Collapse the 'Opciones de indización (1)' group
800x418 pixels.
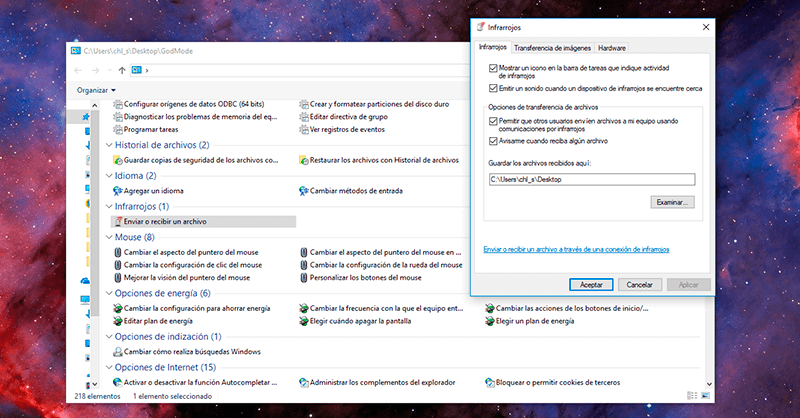click(x=109, y=336)
